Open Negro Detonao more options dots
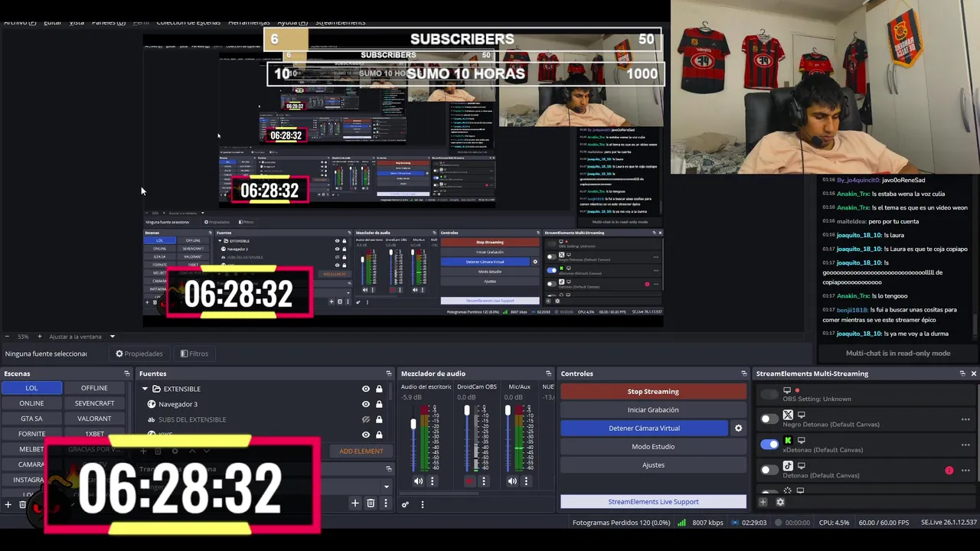Image resolution: width=980 pixels, height=551 pixels. point(965,419)
